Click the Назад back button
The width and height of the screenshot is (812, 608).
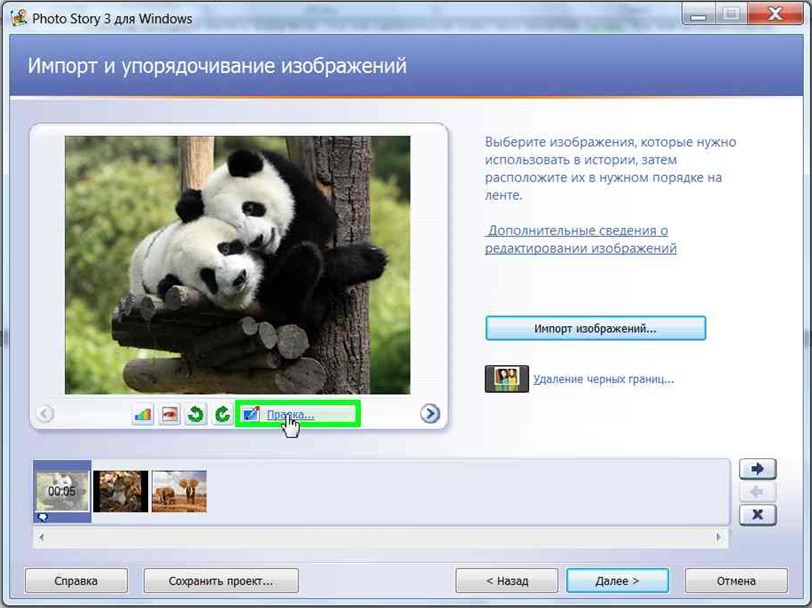point(507,581)
